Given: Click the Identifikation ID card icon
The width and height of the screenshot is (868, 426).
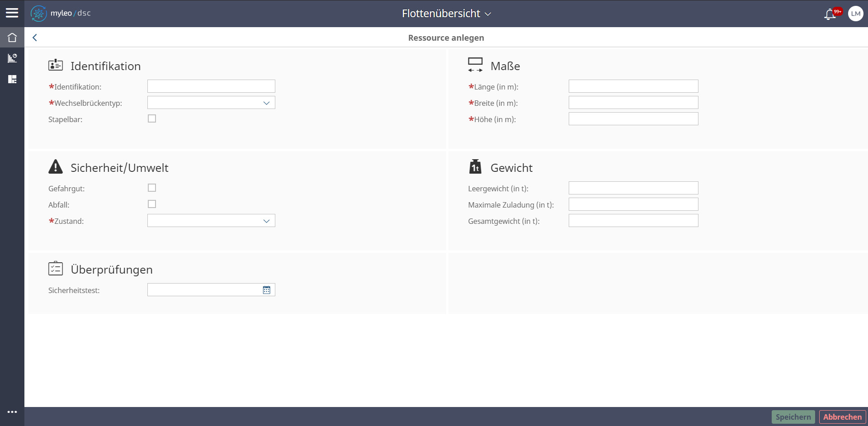Looking at the screenshot, I should [x=56, y=65].
